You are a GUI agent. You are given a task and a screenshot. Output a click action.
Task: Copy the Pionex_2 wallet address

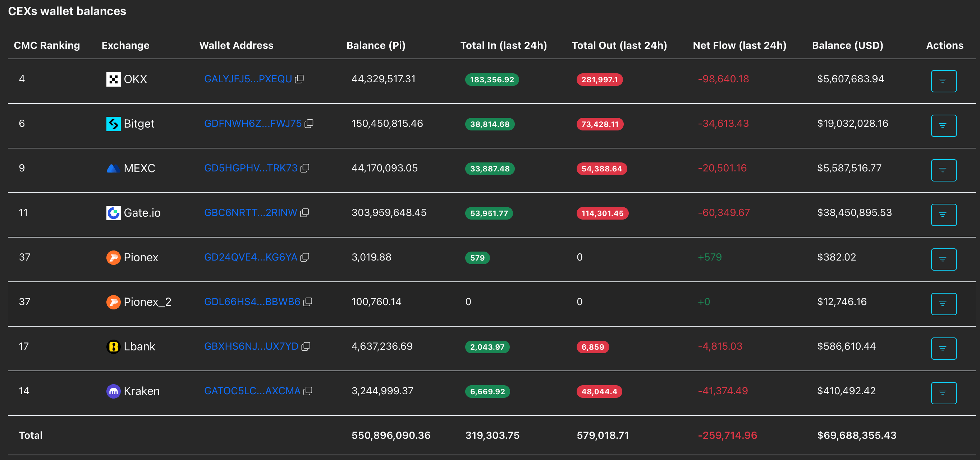[x=308, y=302]
